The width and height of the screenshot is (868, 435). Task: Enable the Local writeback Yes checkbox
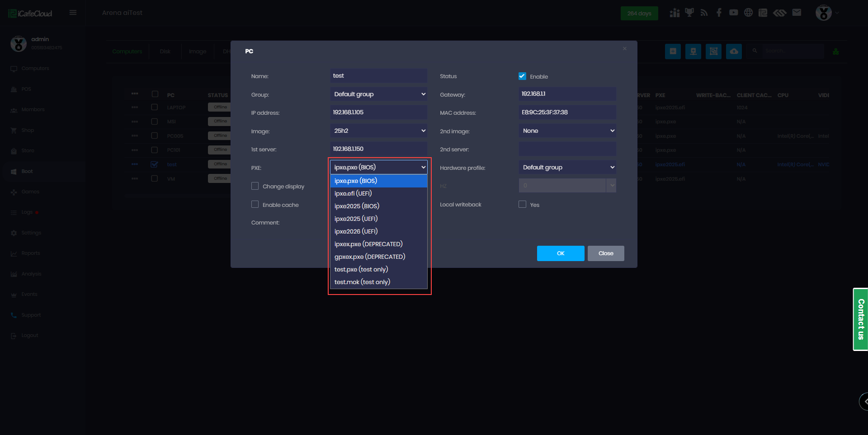tap(522, 204)
